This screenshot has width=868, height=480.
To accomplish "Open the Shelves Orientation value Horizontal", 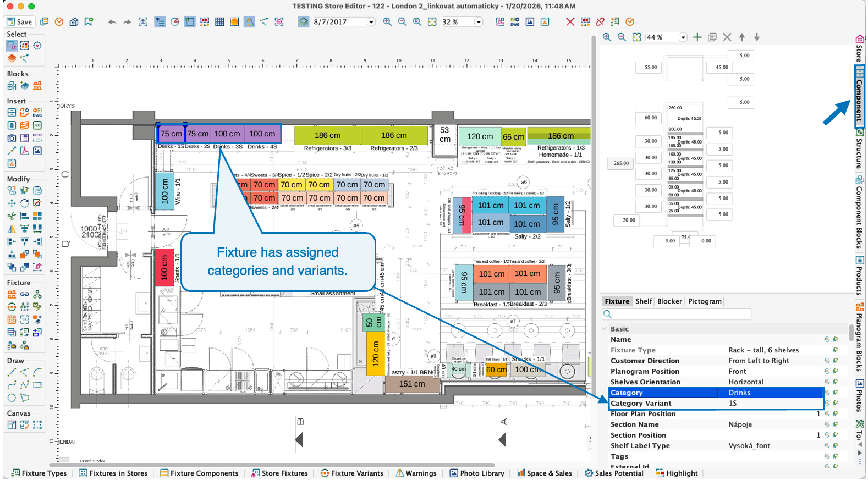I will tap(746, 382).
